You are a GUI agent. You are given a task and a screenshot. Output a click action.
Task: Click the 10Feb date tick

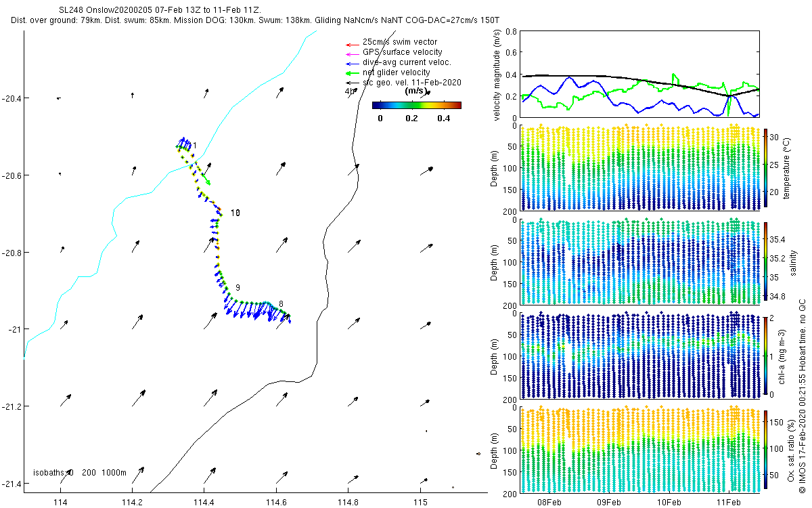669,502
